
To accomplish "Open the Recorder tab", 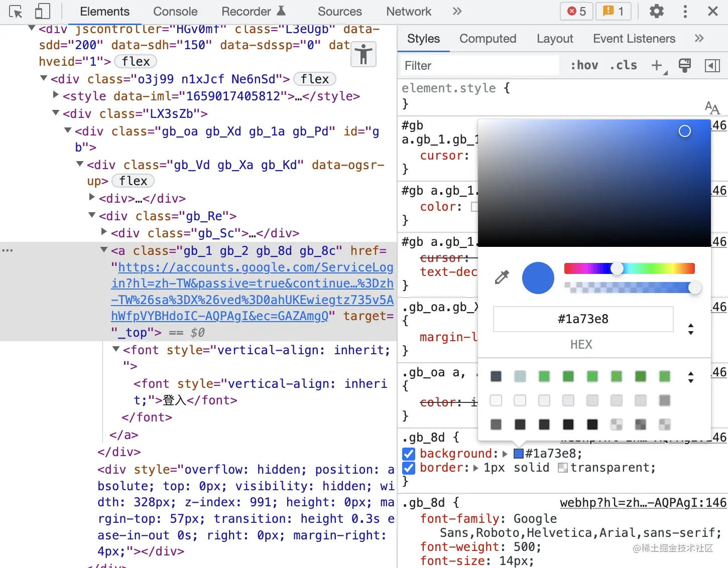I will pos(254,11).
